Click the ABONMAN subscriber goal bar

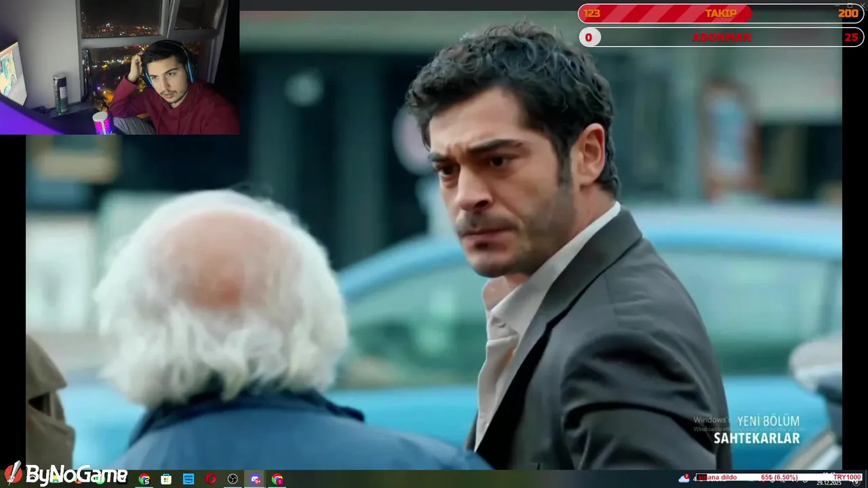point(721,37)
